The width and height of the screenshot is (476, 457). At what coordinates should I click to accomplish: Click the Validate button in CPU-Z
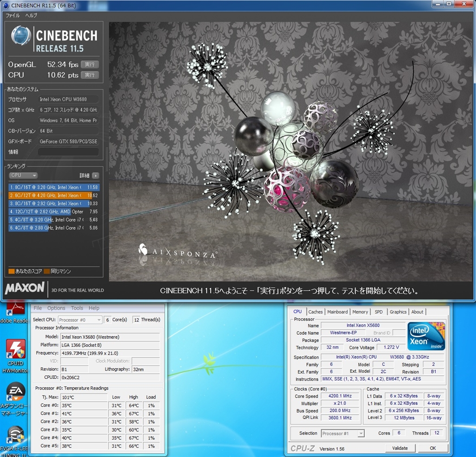[x=400, y=448]
